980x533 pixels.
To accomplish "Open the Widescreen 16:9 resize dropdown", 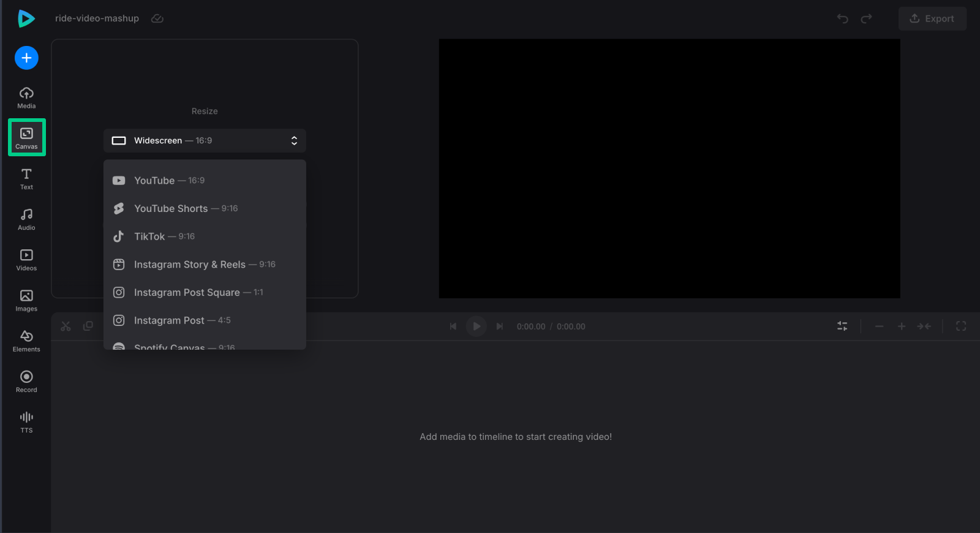I will coord(205,140).
